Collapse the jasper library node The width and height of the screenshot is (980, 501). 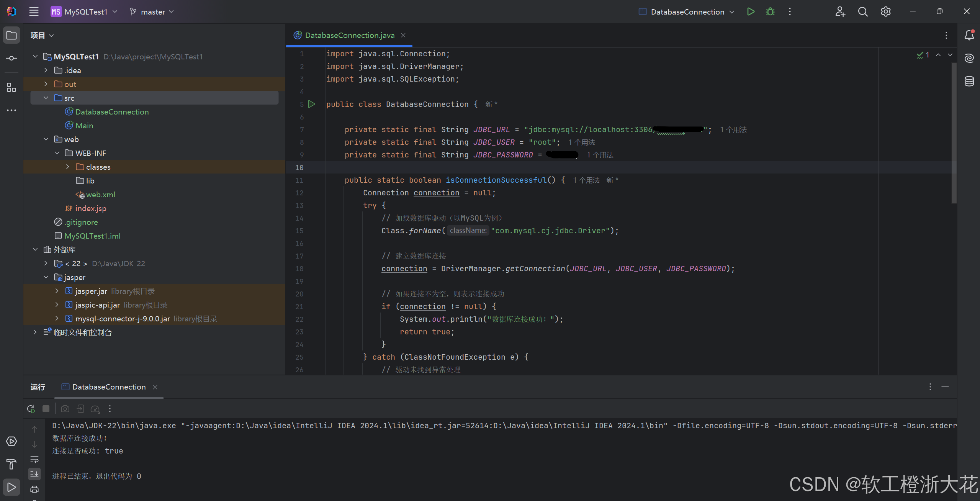pos(46,277)
